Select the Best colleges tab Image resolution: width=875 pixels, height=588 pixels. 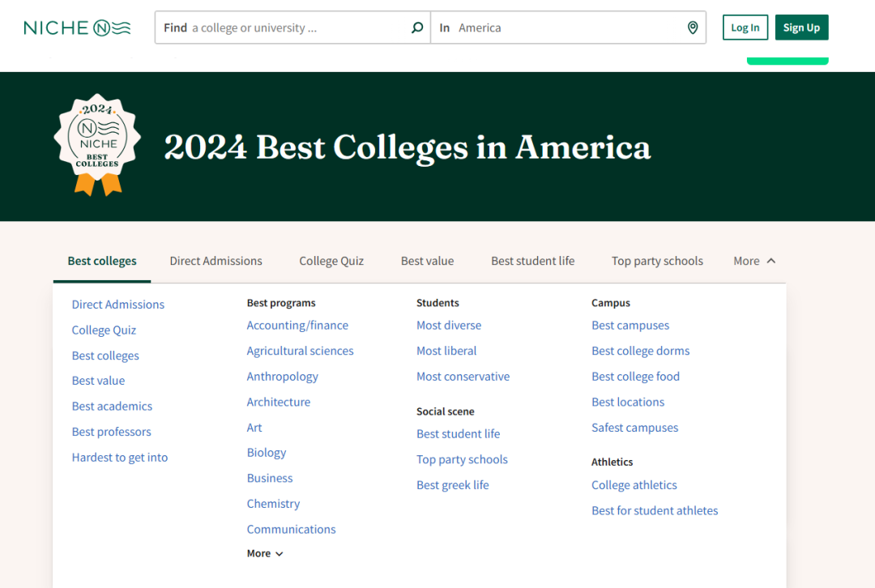click(x=102, y=261)
